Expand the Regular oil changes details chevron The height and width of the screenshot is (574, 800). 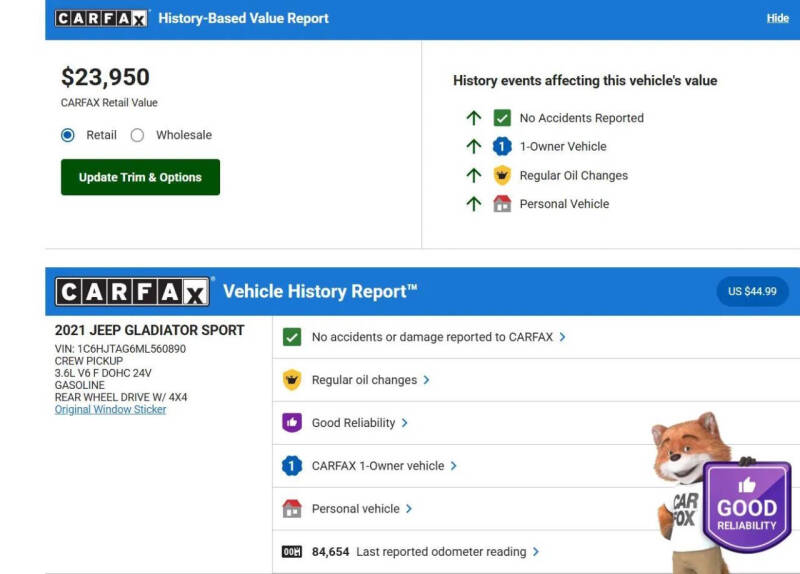(x=427, y=380)
